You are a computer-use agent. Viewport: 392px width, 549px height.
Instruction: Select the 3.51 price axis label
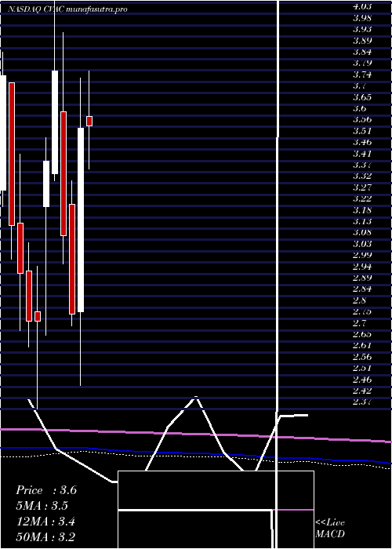362,131
